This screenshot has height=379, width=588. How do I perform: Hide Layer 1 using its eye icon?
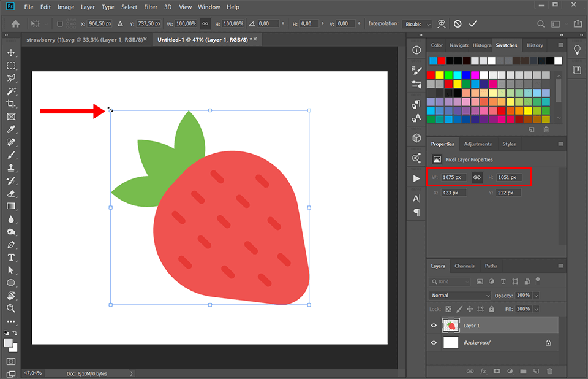coord(434,326)
